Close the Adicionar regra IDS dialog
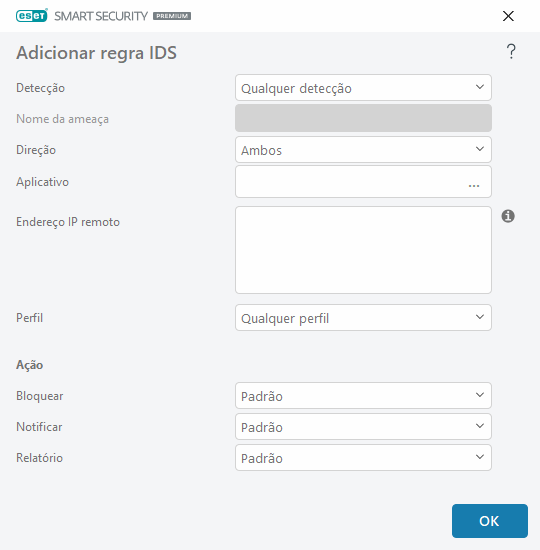This screenshot has height=550, width=540. pyautogui.click(x=508, y=16)
